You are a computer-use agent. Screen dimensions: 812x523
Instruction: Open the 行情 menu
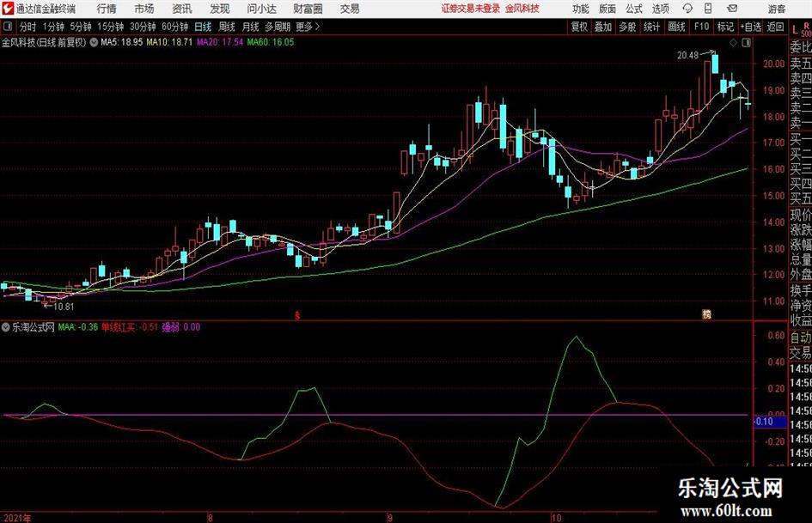[107, 9]
